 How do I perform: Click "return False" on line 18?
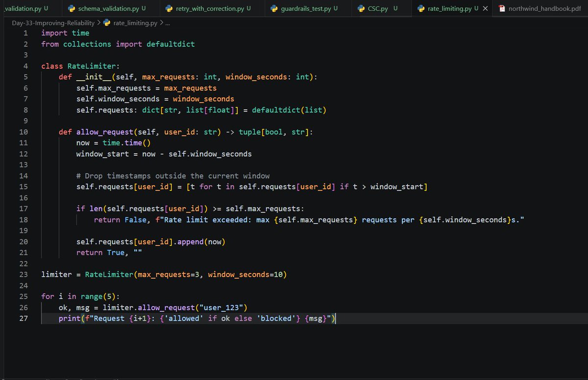tap(120, 220)
